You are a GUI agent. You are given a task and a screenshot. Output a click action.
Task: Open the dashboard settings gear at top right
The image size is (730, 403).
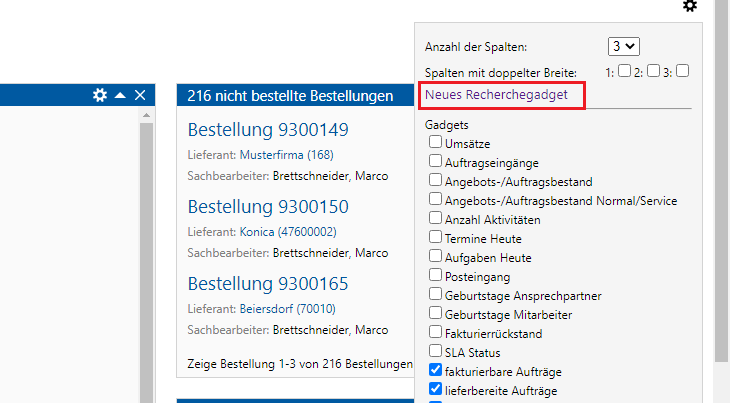click(x=689, y=6)
